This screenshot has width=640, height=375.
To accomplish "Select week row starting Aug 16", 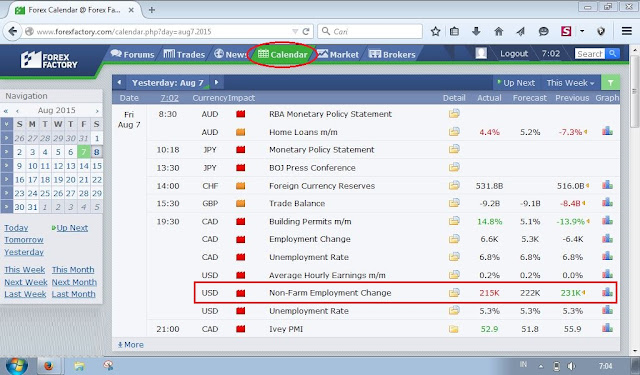I will point(7,180).
